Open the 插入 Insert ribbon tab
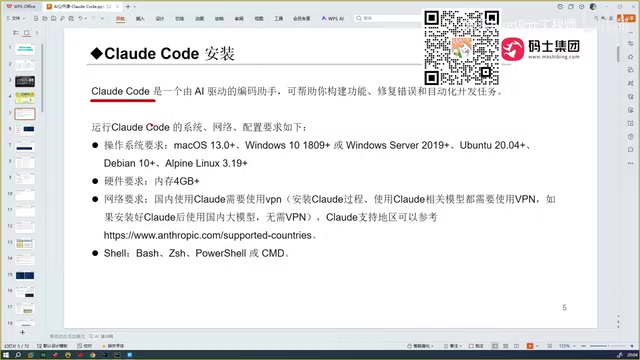 point(140,19)
